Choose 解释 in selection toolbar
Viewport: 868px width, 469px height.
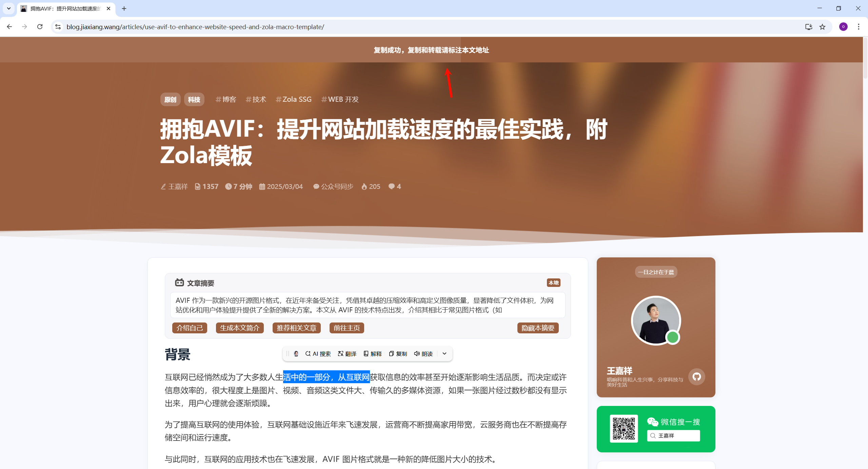click(372, 354)
